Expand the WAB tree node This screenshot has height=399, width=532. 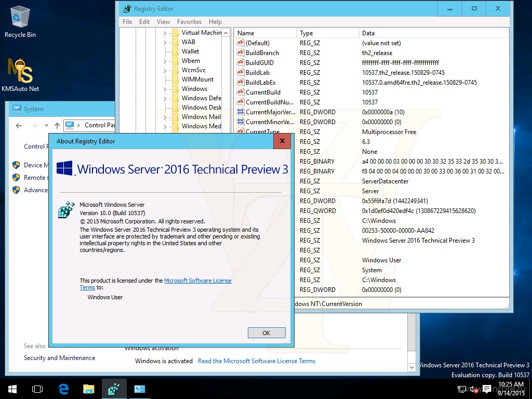coord(165,43)
